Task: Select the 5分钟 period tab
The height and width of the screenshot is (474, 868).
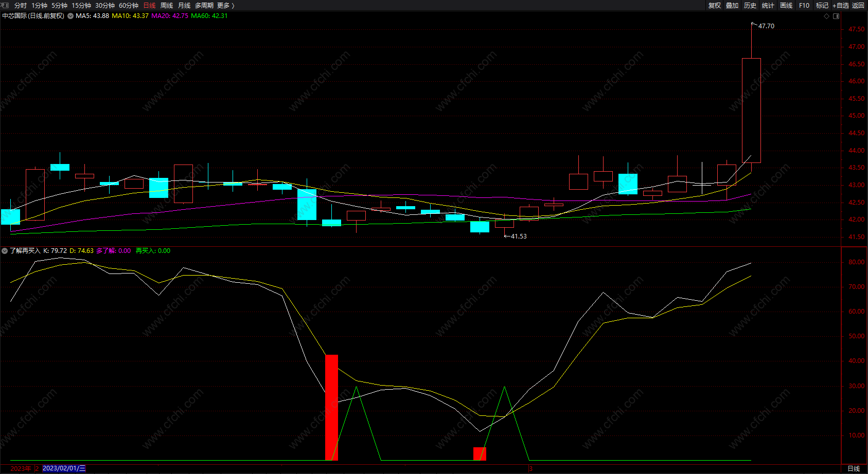Action: coord(59,5)
